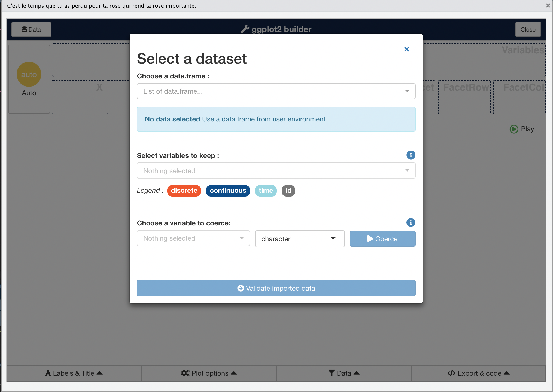553x392 pixels.
Task: Click info icon beside Select variables to keep
Action: click(x=411, y=155)
